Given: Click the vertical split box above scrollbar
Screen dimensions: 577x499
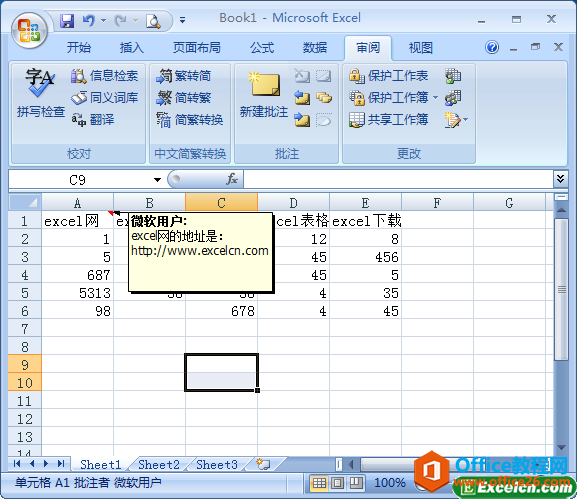Looking at the screenshot, I should tap(561, 197).
